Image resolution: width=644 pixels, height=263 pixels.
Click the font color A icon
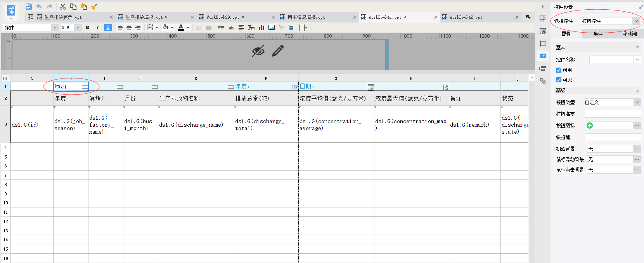pyautogui.click(x=181, y=28)
